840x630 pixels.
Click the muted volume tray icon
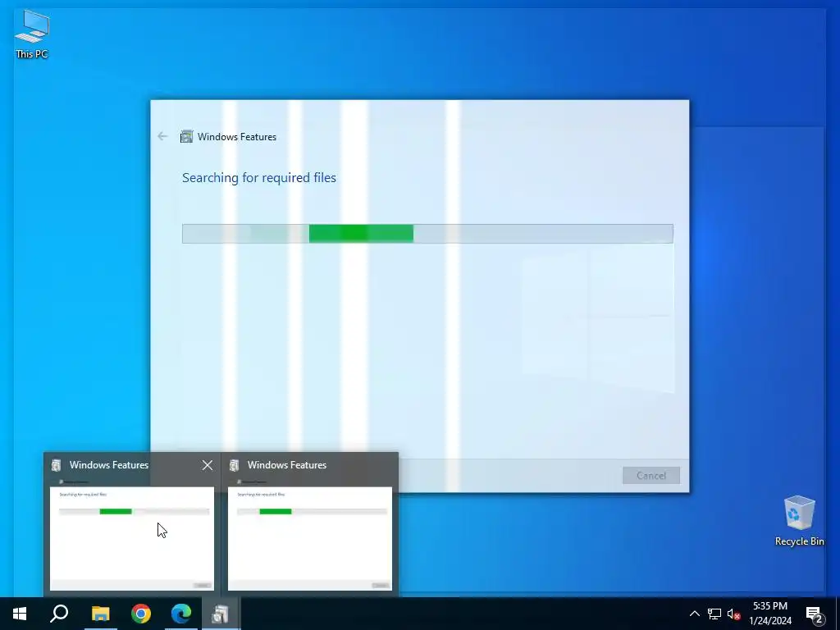point(733,614)
